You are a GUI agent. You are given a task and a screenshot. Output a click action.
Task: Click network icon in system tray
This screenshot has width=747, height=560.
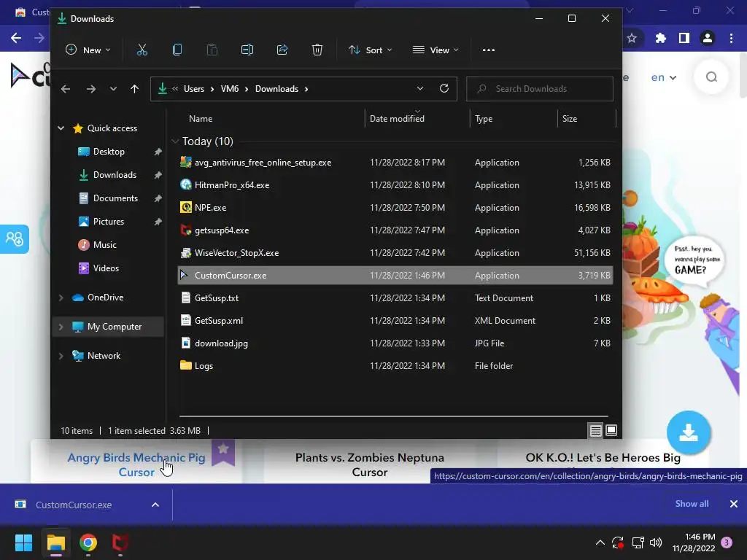[638, 542]
